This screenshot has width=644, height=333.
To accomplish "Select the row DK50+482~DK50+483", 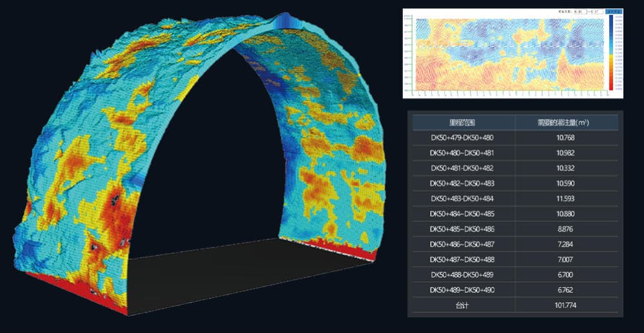I will point(515,183).
